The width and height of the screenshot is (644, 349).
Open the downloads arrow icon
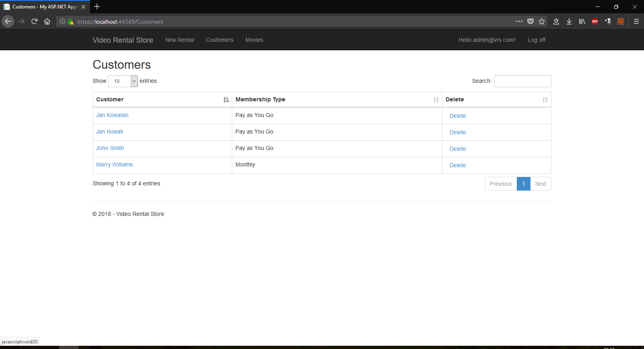[569, 21]
